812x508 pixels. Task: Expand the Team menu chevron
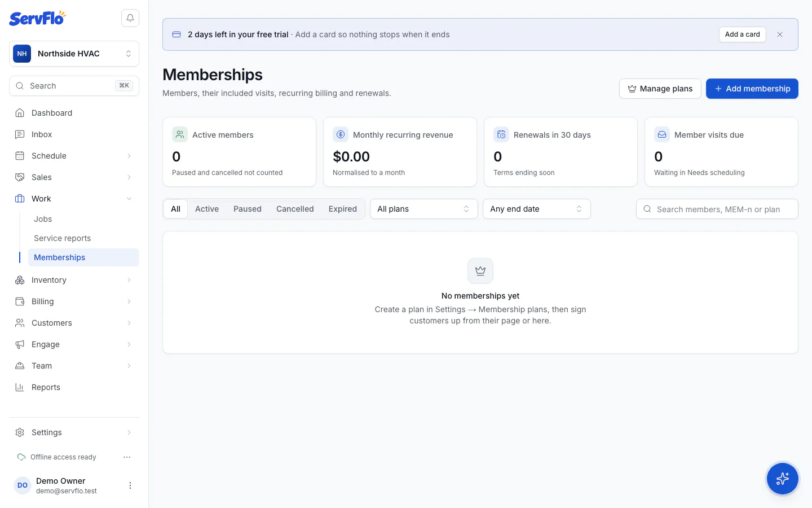pos(129,366)
